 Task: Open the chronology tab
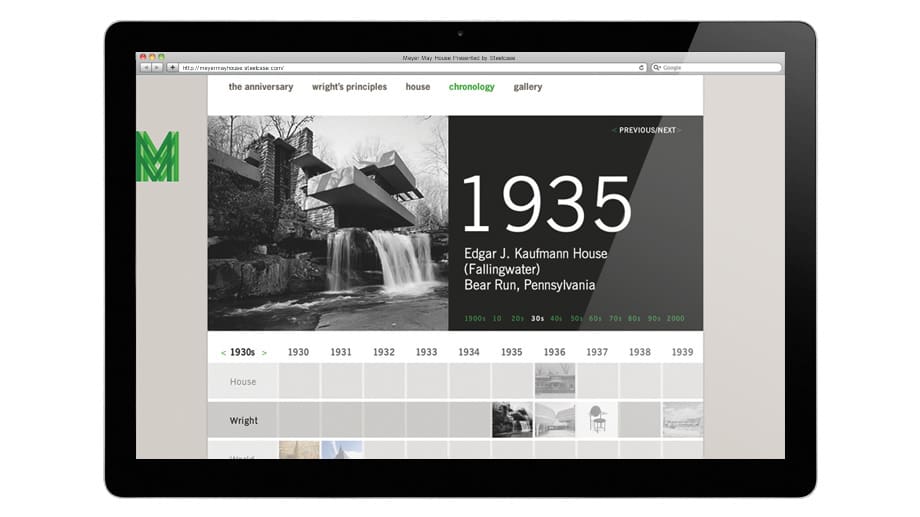[x=471, y=87]
